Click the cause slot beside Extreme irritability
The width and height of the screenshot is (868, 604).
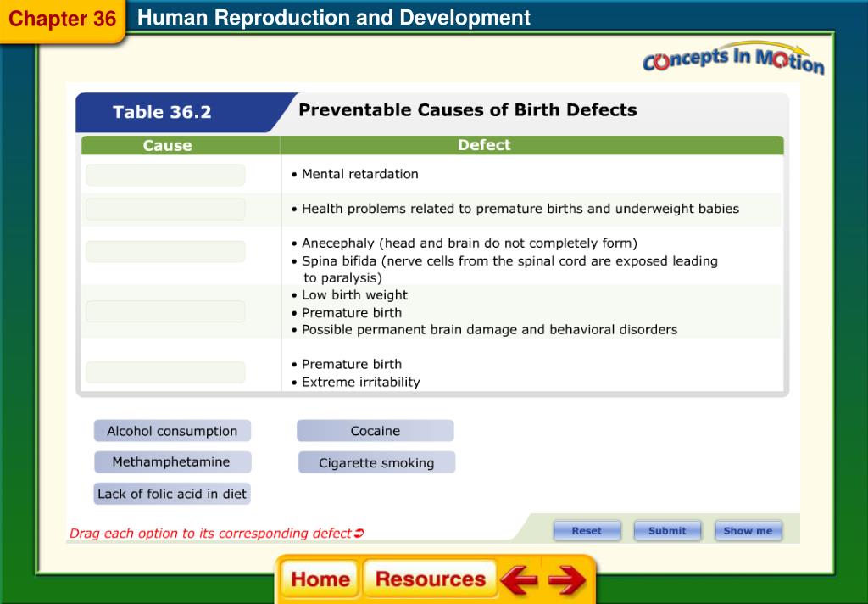tap(165, 372)
